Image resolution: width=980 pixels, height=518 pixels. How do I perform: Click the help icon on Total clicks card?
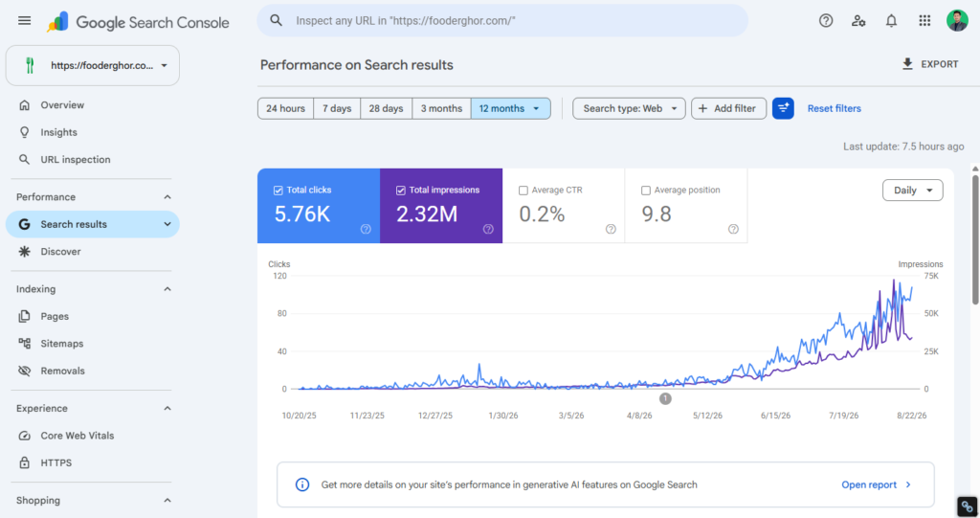click(x=366, y=230)
